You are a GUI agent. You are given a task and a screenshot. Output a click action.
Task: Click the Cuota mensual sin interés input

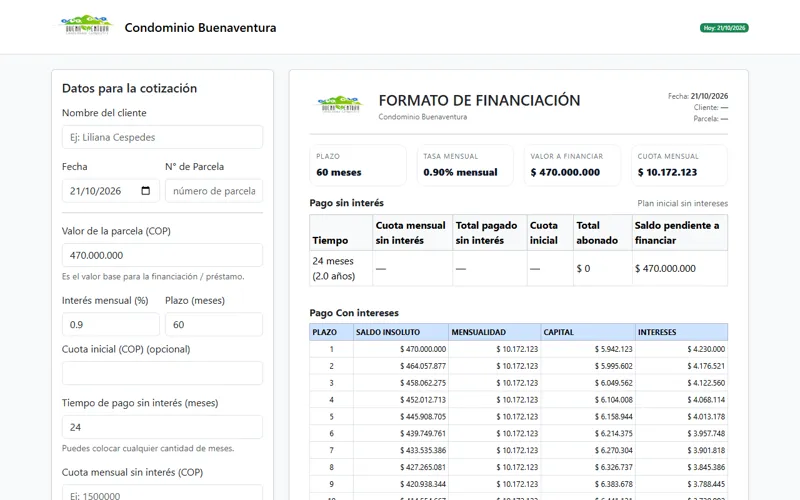coord(162,493)
